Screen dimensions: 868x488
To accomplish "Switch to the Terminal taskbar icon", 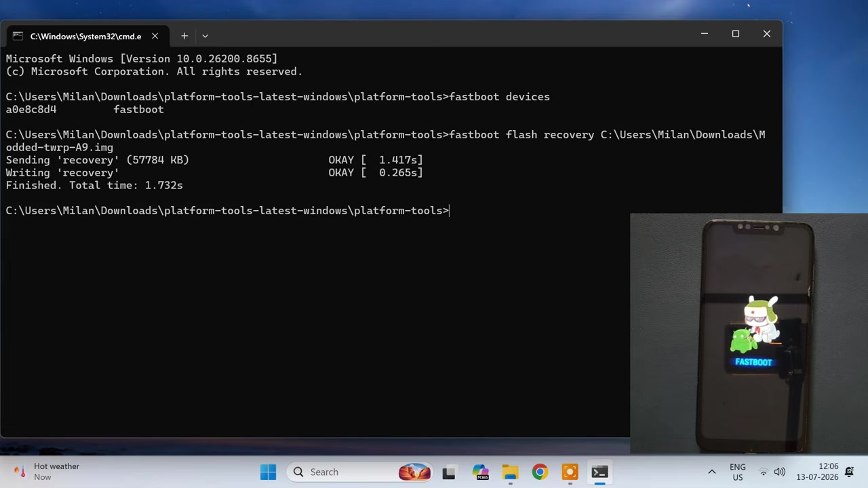I will click(x=599, y=472).
